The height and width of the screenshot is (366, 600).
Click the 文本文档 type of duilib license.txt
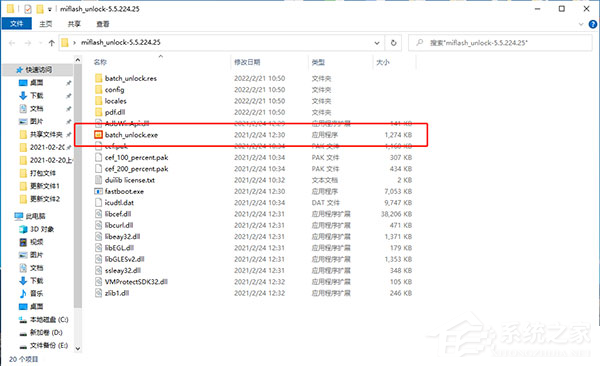coord(324,180)
